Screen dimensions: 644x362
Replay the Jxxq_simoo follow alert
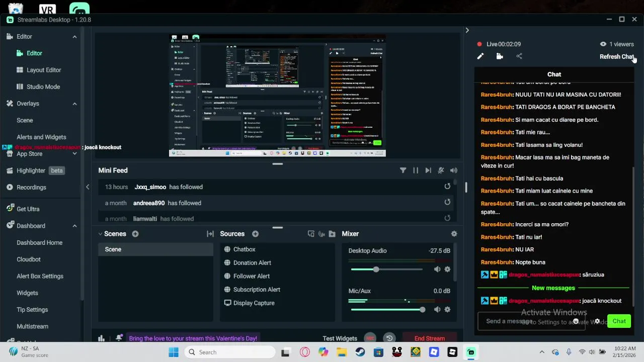tap(447, 187)
